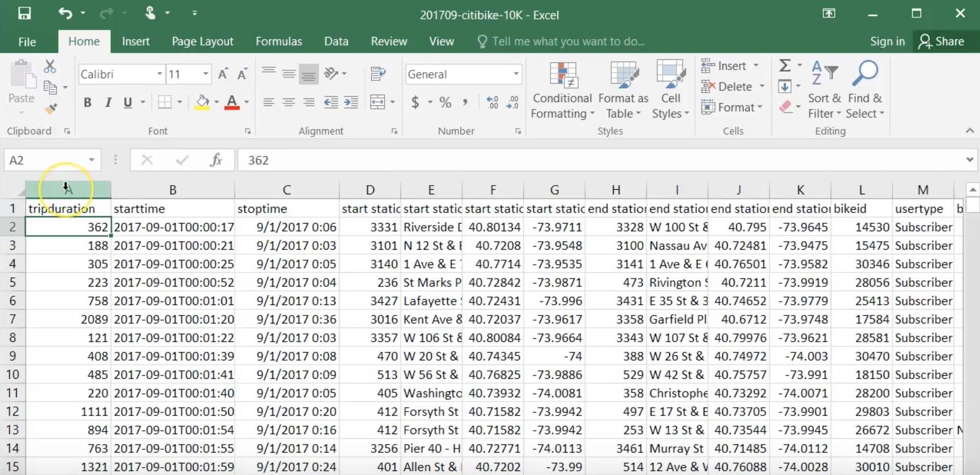Image resolution: width=980 pixels, height=475 pixels.
Task: Click the Share button
Action: click(941, 42)
